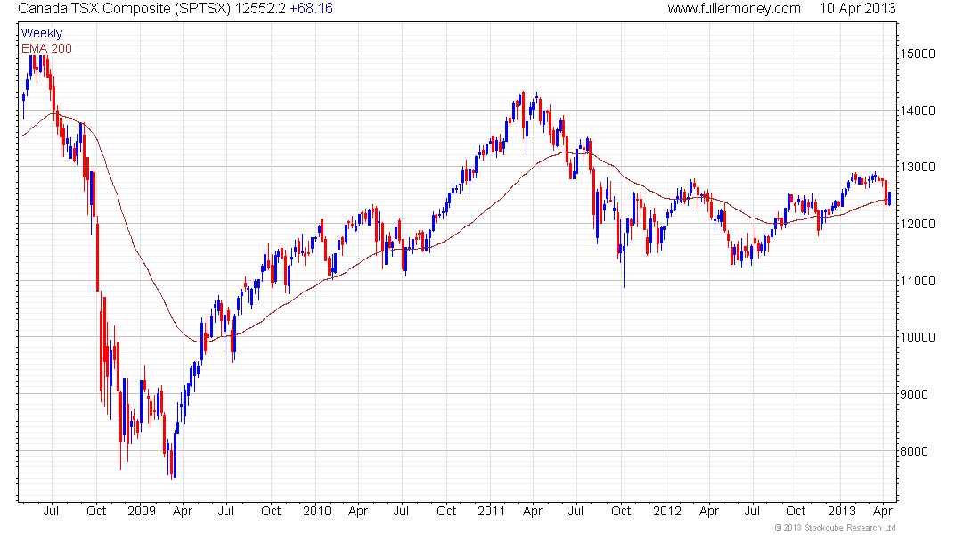The width and height of the screenshot is (980, 535).
Task: Click the Jul label after 2012
Action: pyautogui.click(x=752, y=511)
